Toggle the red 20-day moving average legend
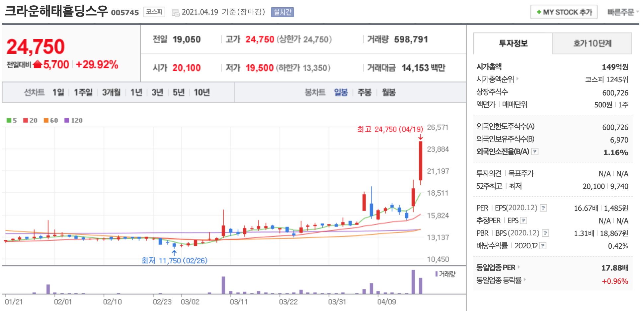 [x=30, y=120]
